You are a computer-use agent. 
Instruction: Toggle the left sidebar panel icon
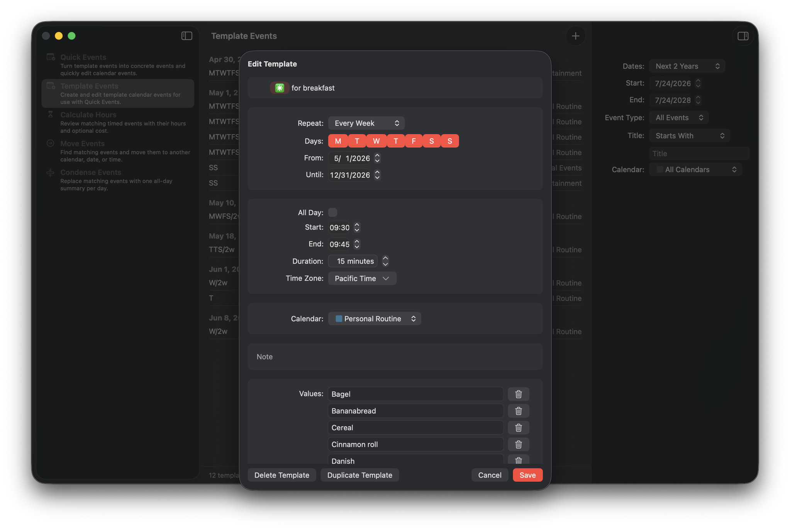tap(186, 36)
